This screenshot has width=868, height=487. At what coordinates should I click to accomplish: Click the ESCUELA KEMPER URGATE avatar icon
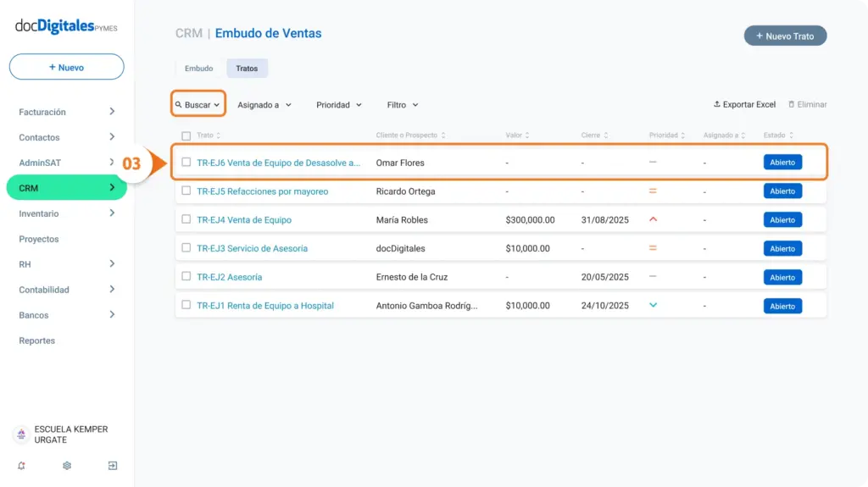tap(21, 434)
